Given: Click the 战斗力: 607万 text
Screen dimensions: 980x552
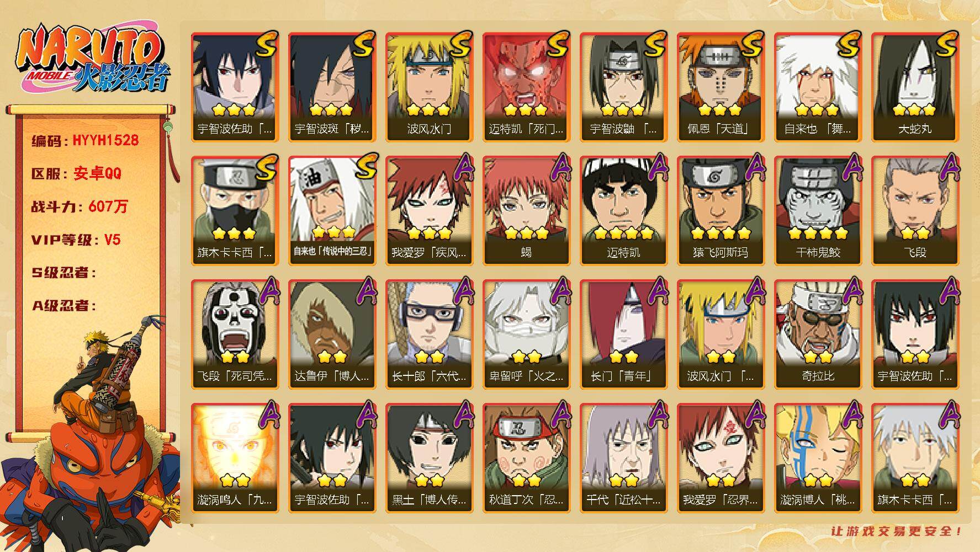Looking at the screenshot, I should [x=80, y=206].
